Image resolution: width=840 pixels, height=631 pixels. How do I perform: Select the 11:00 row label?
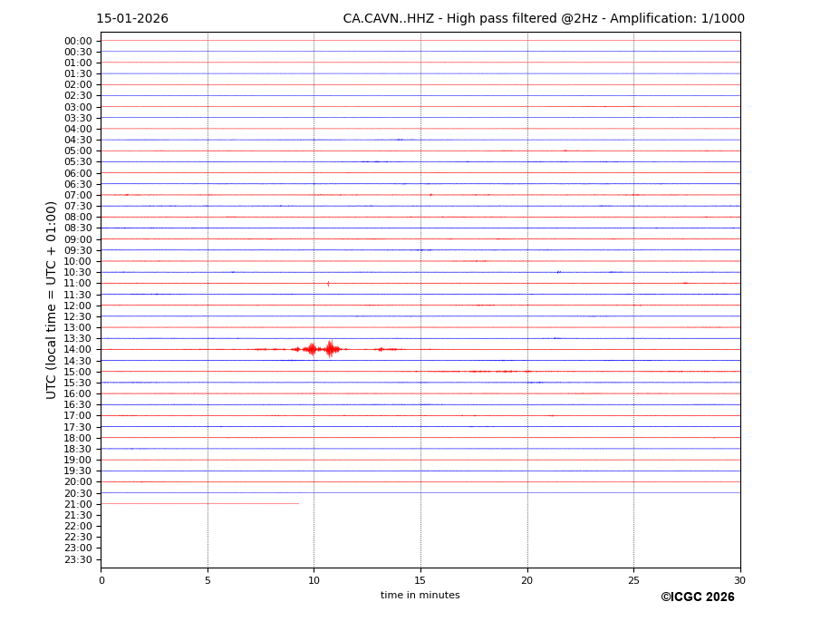(x=78, y=284)
